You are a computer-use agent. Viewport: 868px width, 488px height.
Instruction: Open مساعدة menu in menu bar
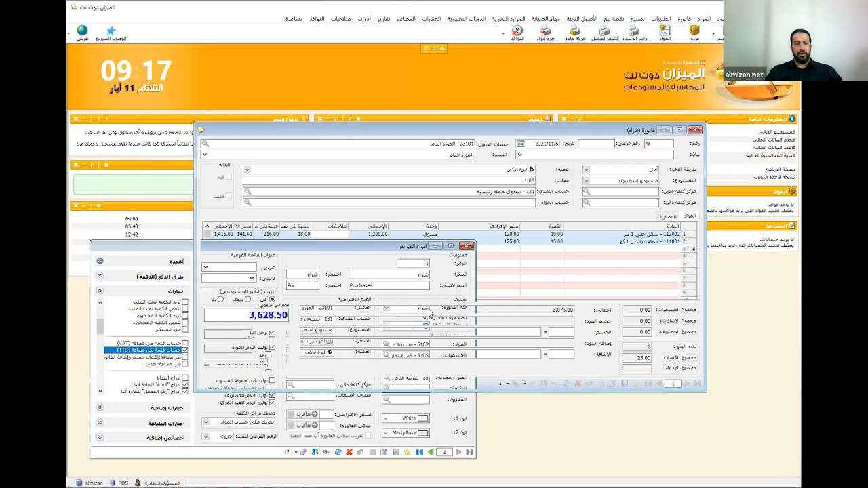click(x=294, y=19)
